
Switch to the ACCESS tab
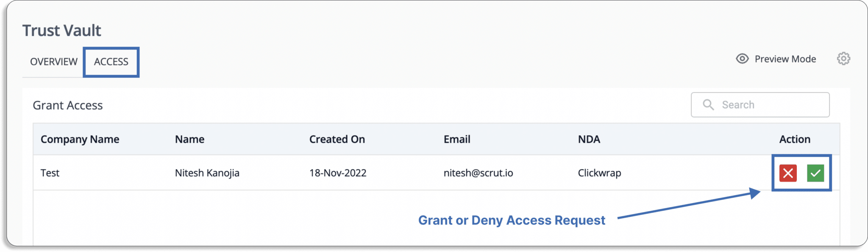(111, 62)
